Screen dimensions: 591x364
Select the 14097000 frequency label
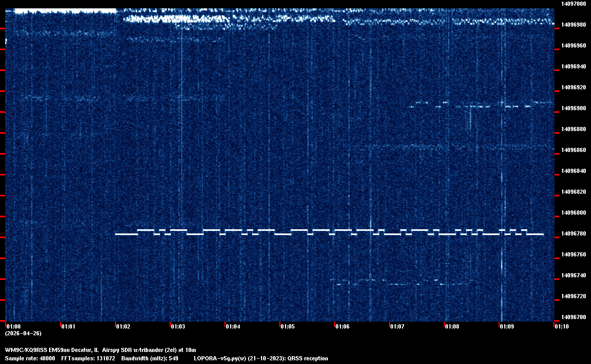(x=573, y=4)
